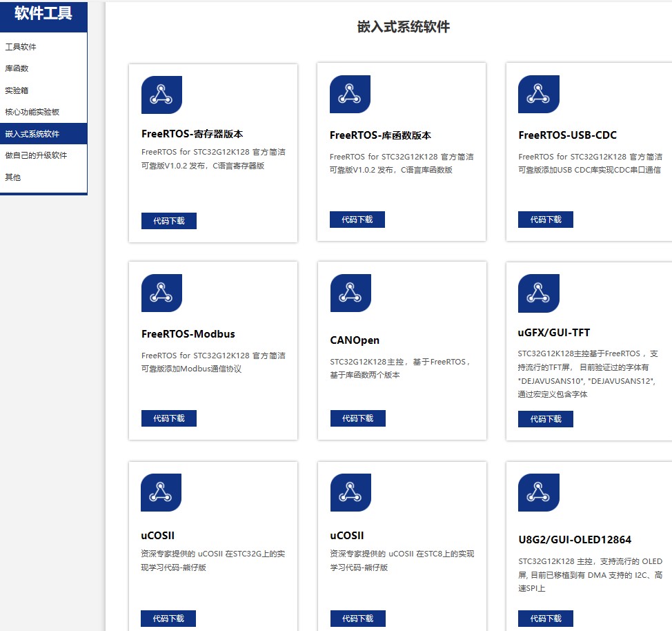
Task: Download the STC8 uCOSII code
Action: click(x=358, y=618)
